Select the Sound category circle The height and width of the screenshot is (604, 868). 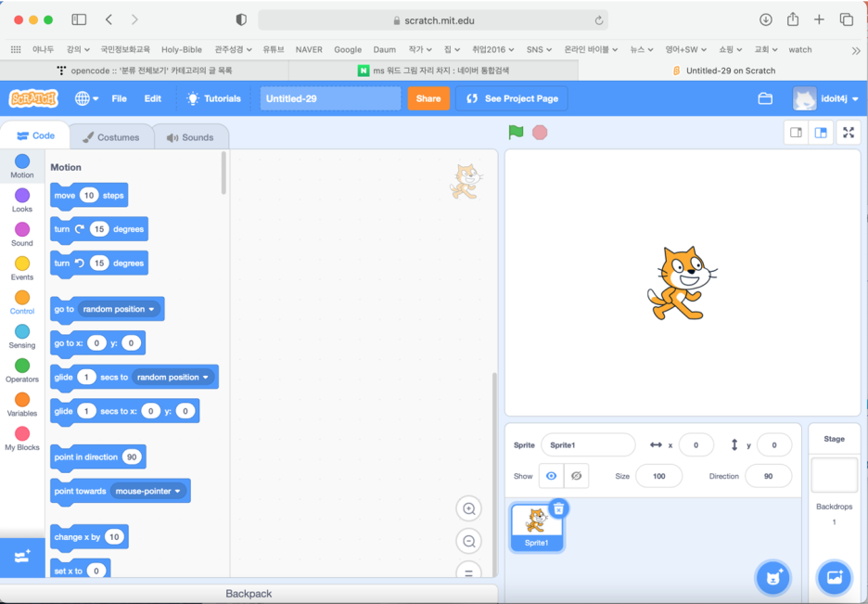point(22,229)
